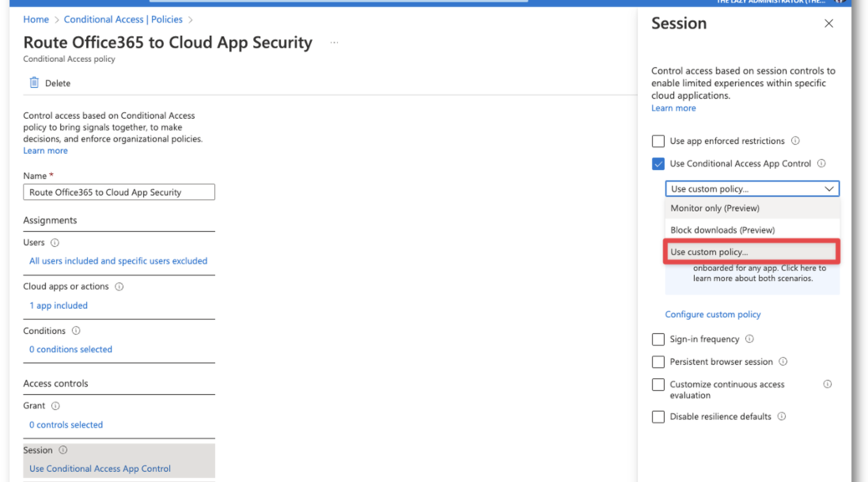Show info for Users assignment
The image size is (868, 482).
(x=55, y=243)
